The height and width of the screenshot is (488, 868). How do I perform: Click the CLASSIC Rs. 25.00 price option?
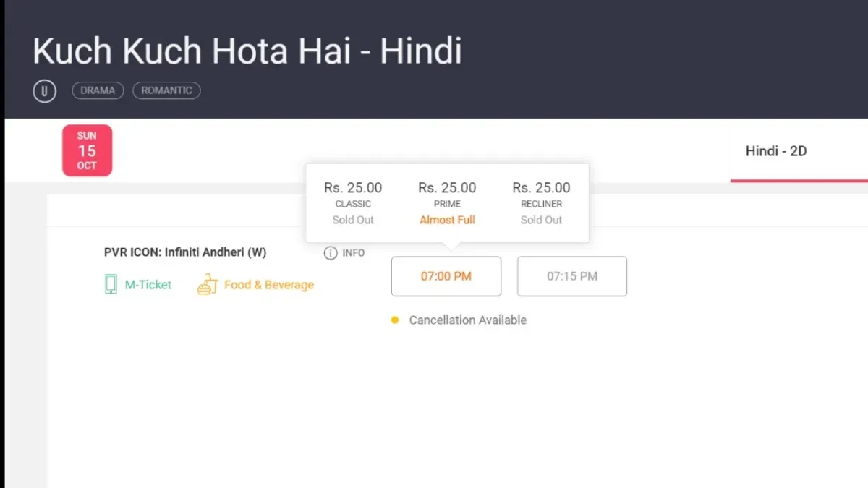pos(353,203)
